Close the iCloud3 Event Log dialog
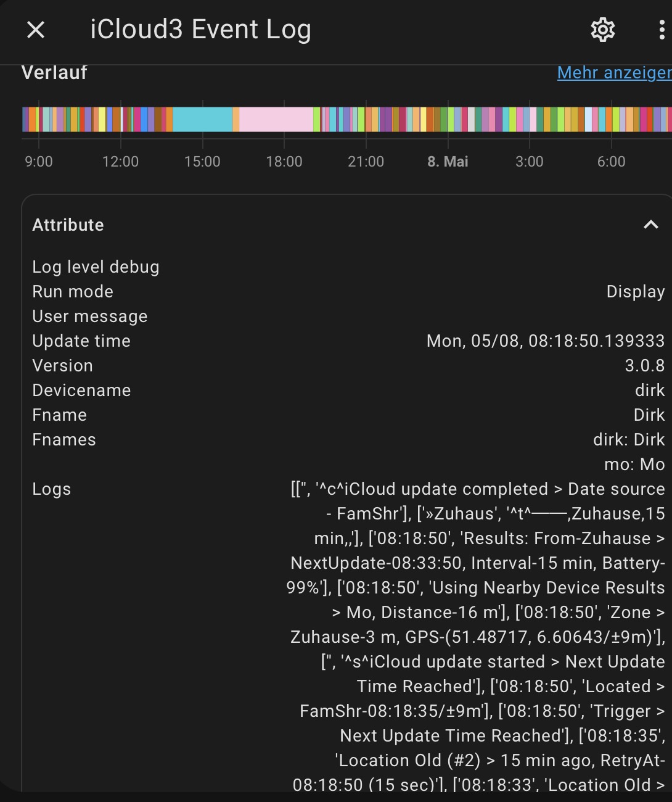This screenshot has height=802, width=672. click(x=35, y=29)
